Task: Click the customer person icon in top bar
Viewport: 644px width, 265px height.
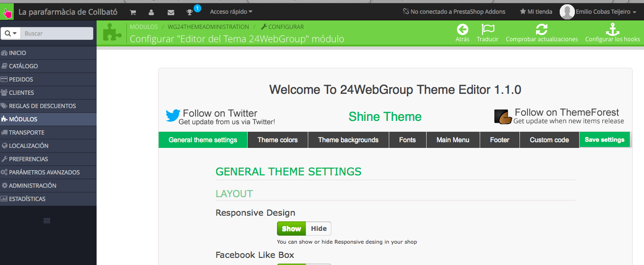Action: pos(151,12)
